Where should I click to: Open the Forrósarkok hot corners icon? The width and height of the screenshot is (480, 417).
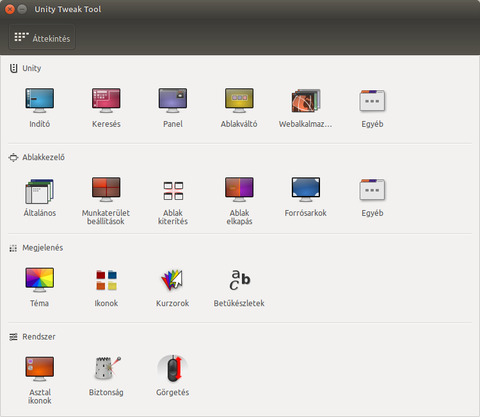306,189
